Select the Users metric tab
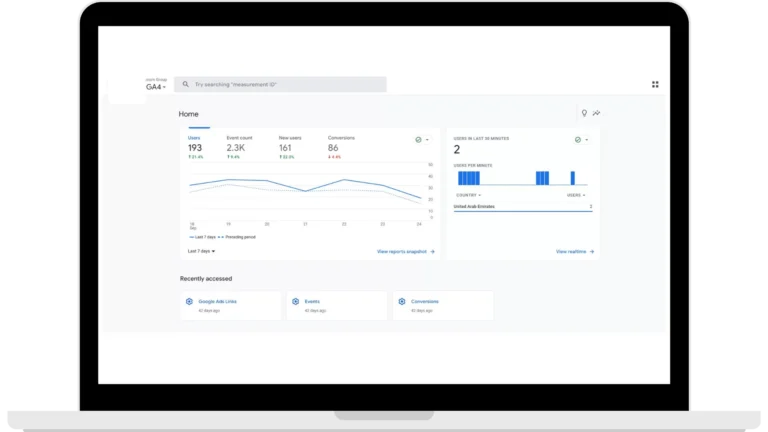This screenshot has width=768, height=432. (196, 147)
